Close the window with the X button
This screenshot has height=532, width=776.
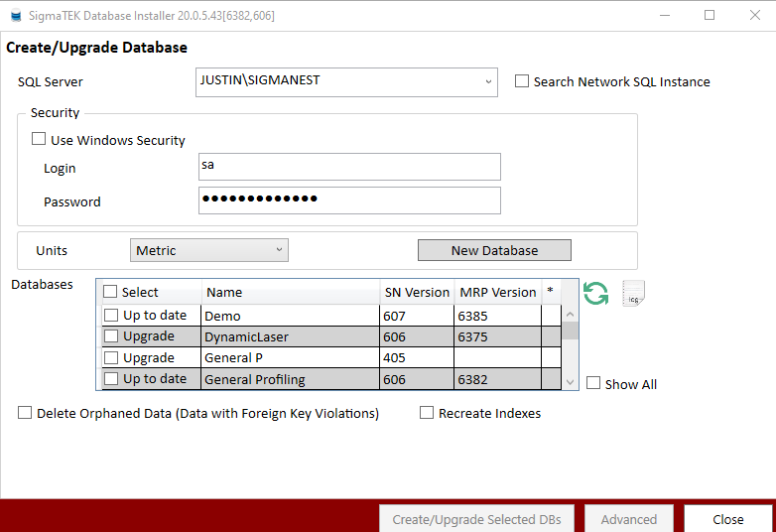755,15
